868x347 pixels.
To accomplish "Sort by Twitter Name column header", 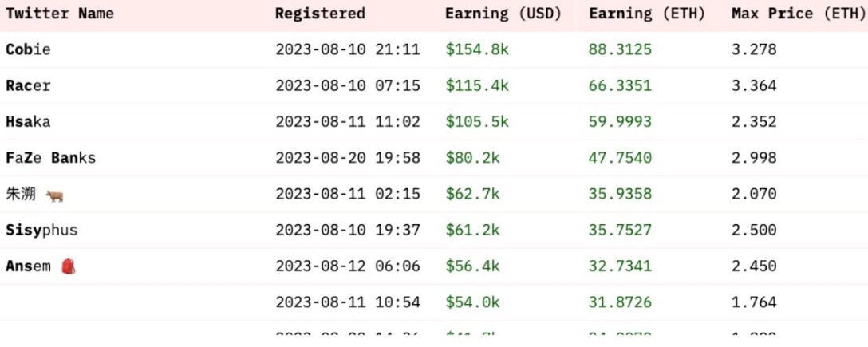I will 60,14.
